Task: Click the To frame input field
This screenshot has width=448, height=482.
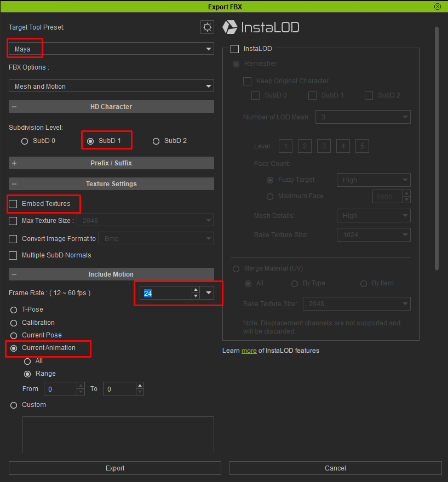Action: (119, 389)
